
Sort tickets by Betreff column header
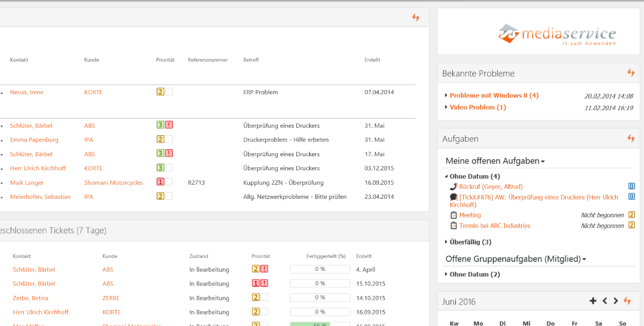click(251, 60)
